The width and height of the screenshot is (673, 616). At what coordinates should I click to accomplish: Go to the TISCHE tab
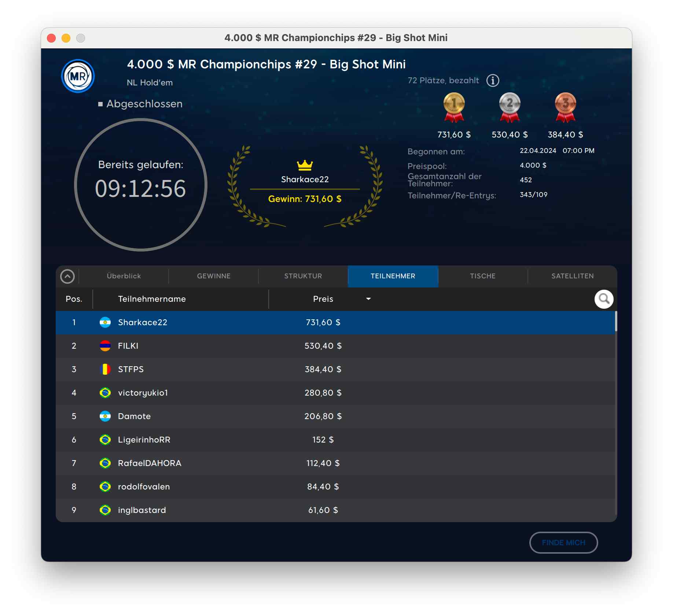click(x=483, y=276)
